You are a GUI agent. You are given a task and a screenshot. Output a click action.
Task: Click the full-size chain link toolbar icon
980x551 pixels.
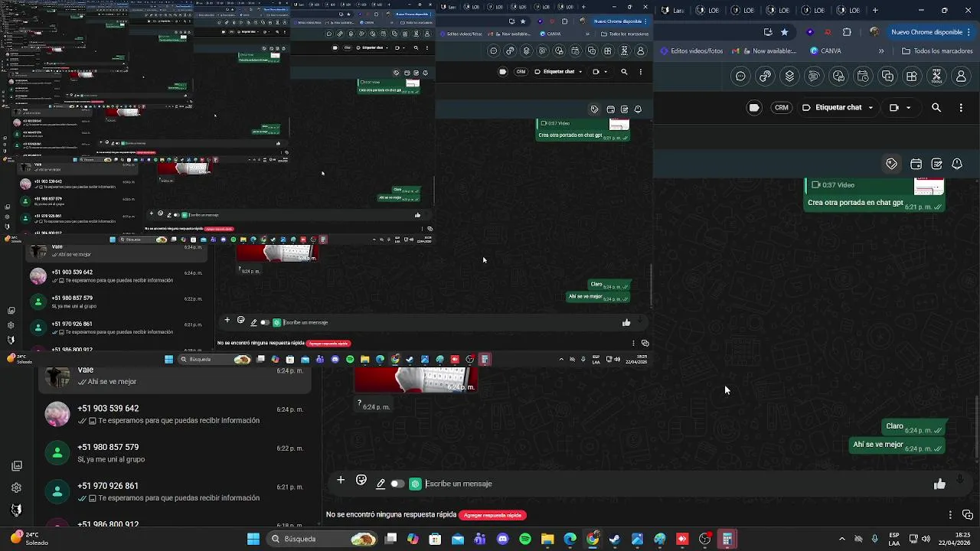pos(765,77)
